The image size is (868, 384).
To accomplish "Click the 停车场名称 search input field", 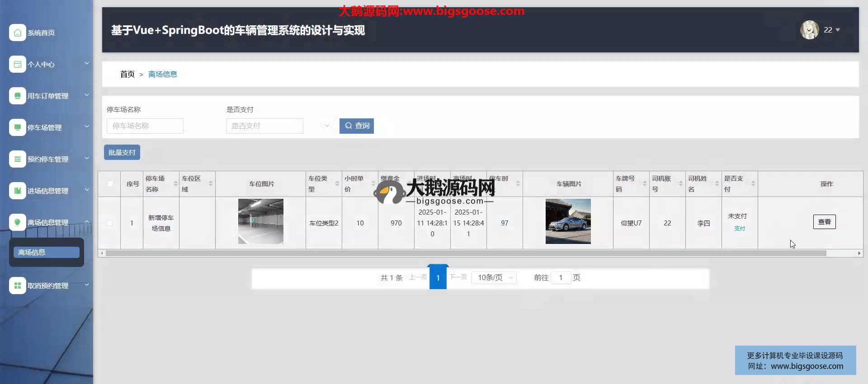I will (145, 126).
